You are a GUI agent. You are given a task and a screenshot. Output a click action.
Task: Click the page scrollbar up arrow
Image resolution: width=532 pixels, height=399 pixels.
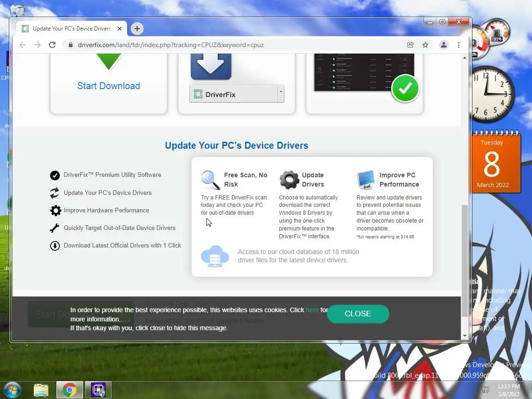coord(465,58)
